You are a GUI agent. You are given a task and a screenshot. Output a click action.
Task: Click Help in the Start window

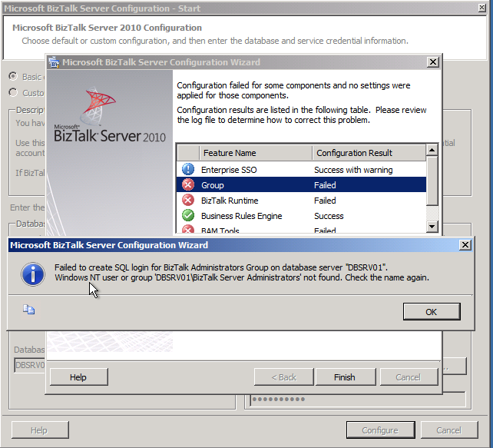click(39, 430)
